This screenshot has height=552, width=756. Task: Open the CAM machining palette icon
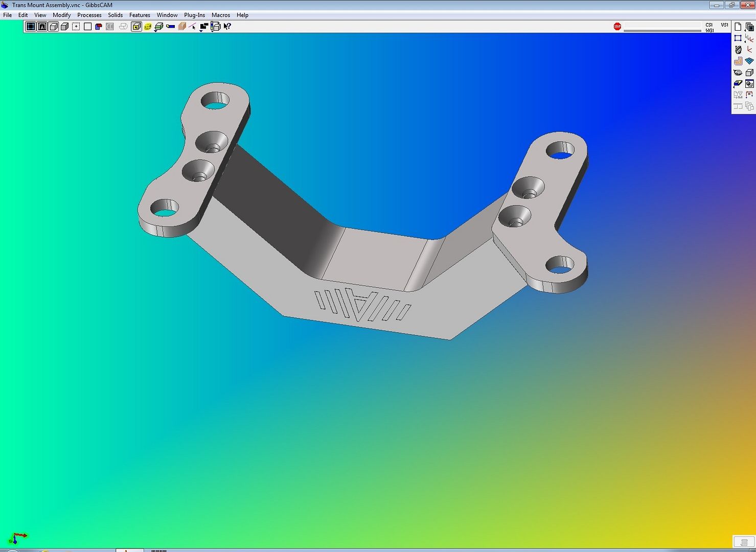point(738,61)
